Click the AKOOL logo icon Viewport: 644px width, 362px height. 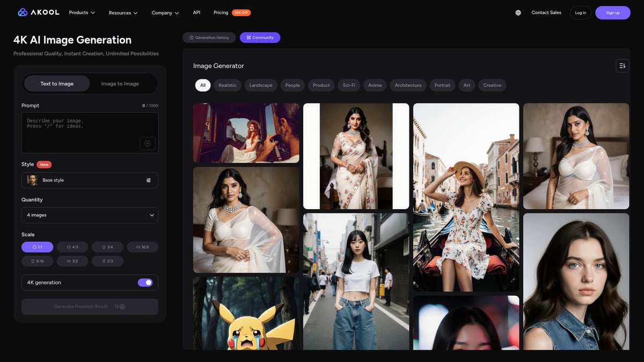23,12
